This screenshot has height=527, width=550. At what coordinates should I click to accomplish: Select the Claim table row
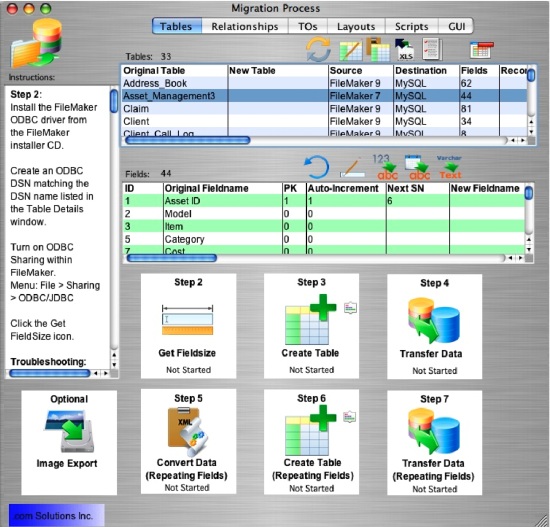(x=324, y=108)
